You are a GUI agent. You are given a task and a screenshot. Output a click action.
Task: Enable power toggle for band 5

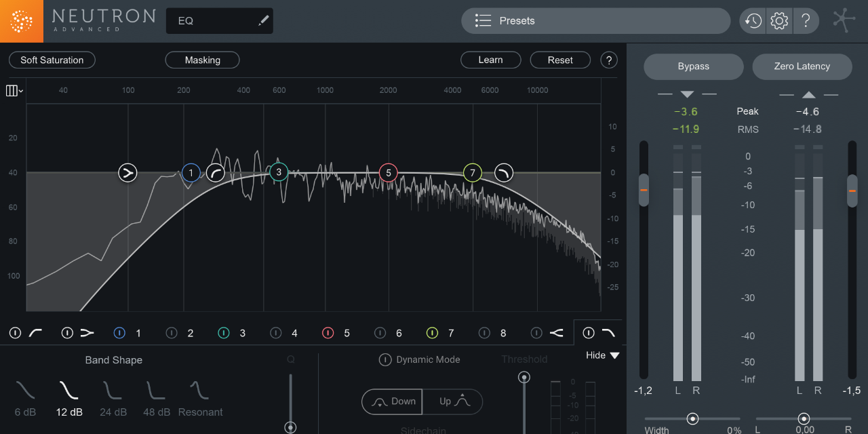[327, 332]
